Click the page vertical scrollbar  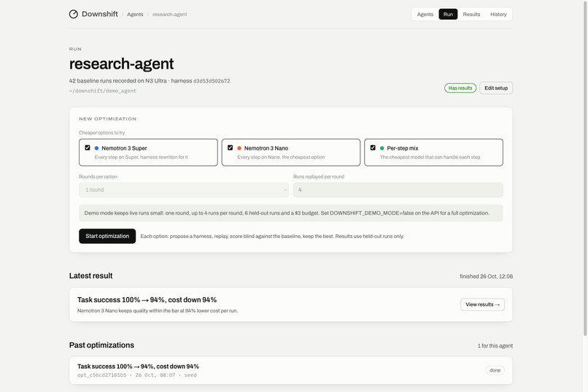(585, 169)
